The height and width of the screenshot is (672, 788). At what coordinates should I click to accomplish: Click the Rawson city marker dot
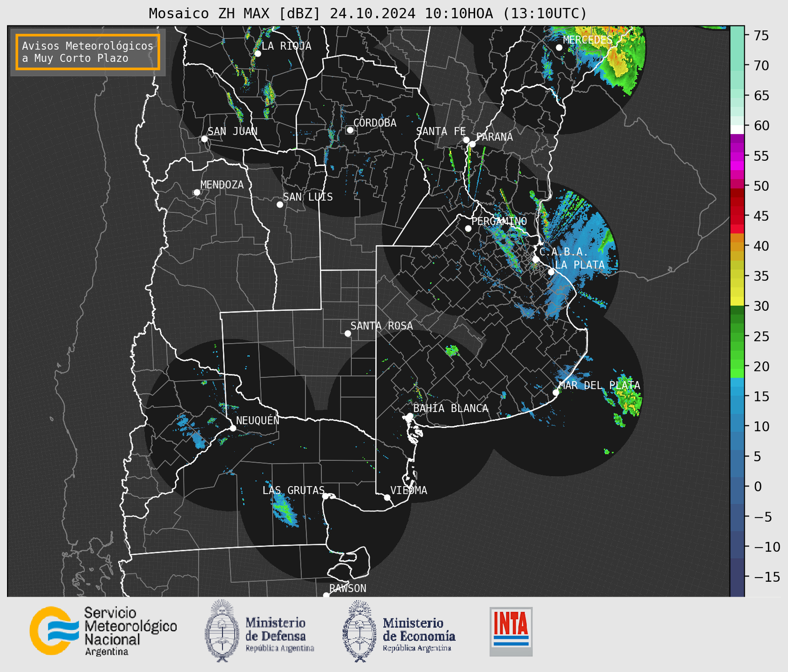(326, 595)
